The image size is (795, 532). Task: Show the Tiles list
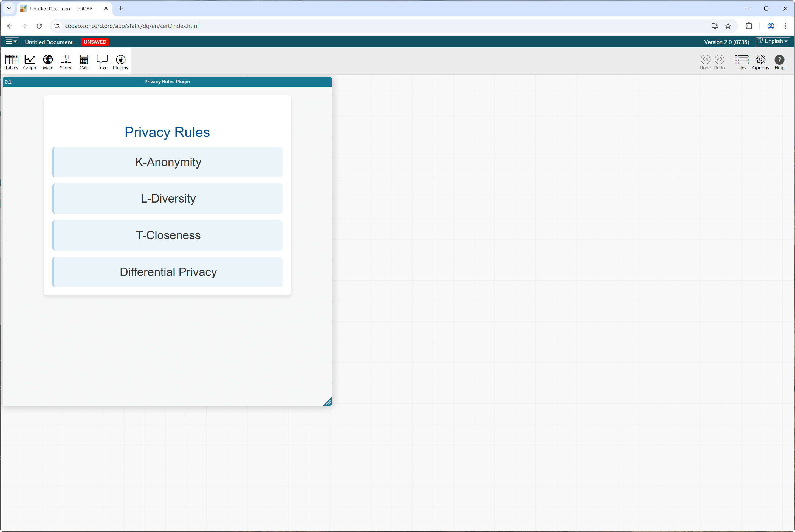point(741,62)
